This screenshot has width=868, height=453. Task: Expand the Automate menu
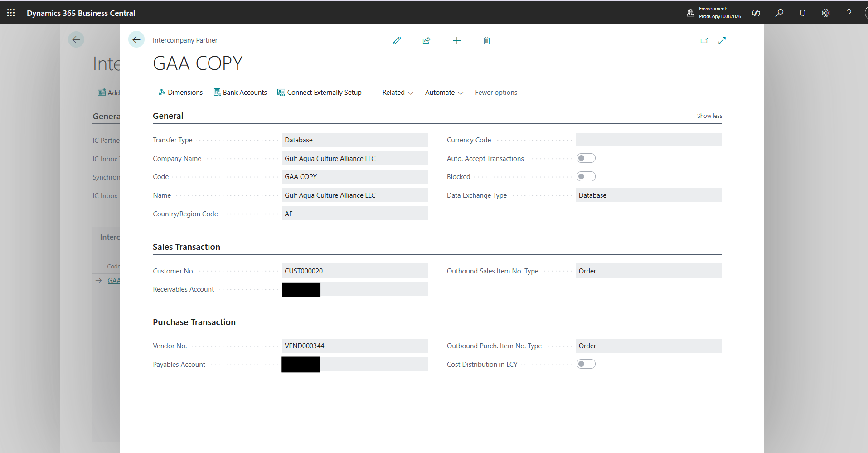coord(444,92)
